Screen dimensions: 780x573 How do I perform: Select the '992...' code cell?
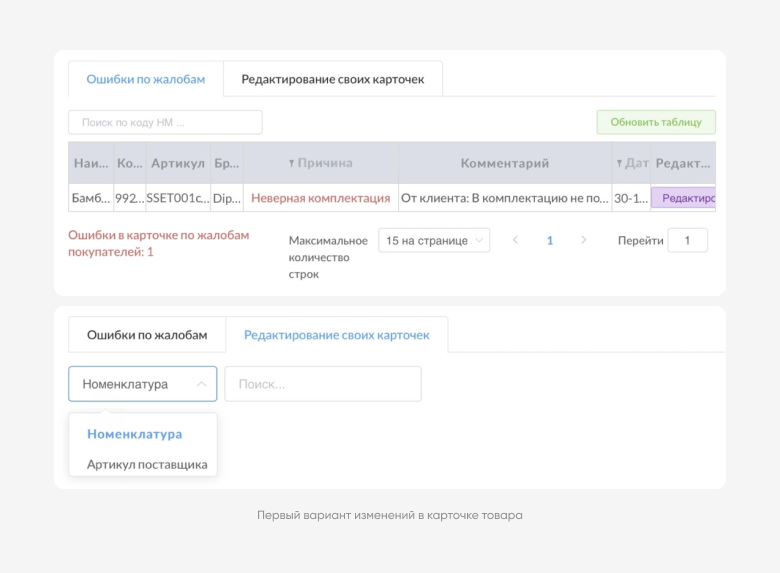(x=130, y=198)
